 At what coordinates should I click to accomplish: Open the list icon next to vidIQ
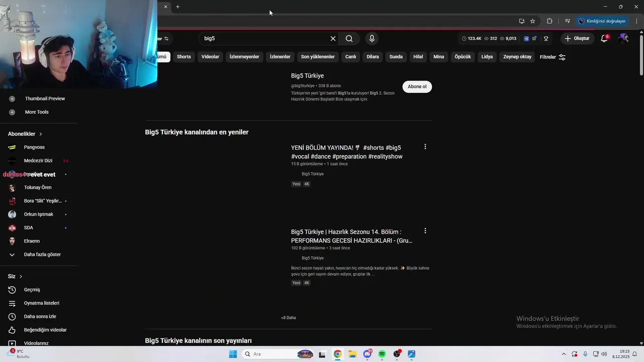(534, 38)
